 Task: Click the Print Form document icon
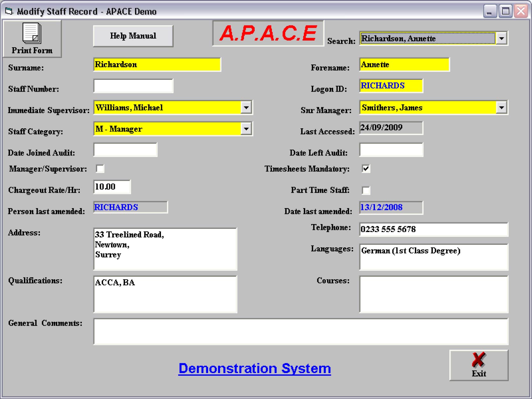click(x=32, y=33)
